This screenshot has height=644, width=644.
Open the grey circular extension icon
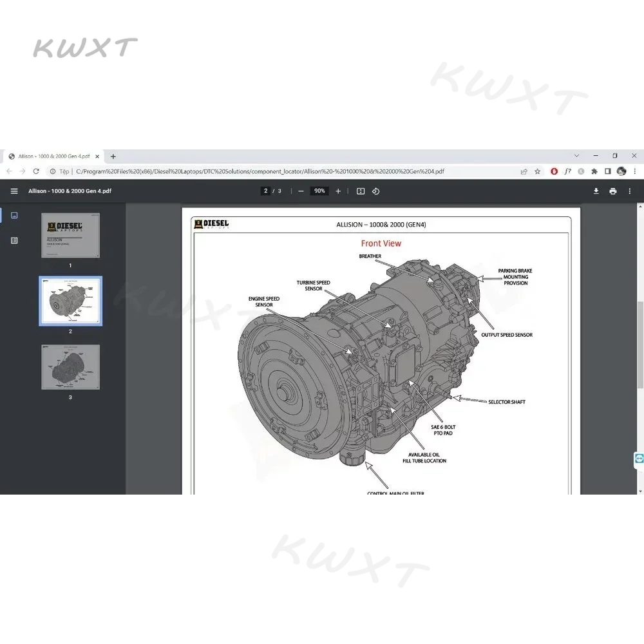coord(581,171)
